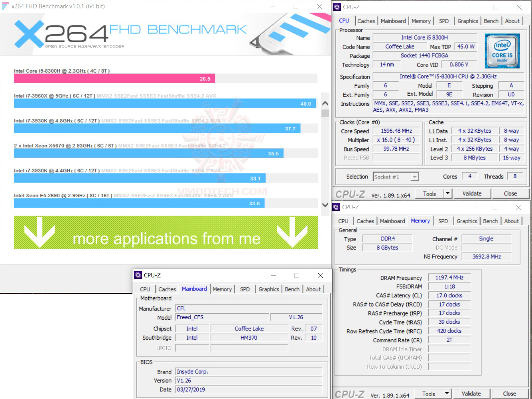Viewport: 532px width, 399px height.
Task: Open the Bench tab in the top CPU-Z window
Action: click(491, 21)
